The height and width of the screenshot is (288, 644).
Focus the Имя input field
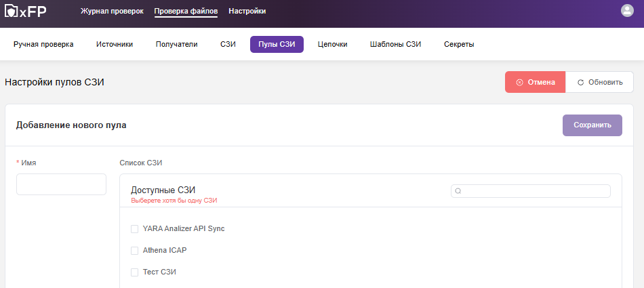(x=61, y=184)
